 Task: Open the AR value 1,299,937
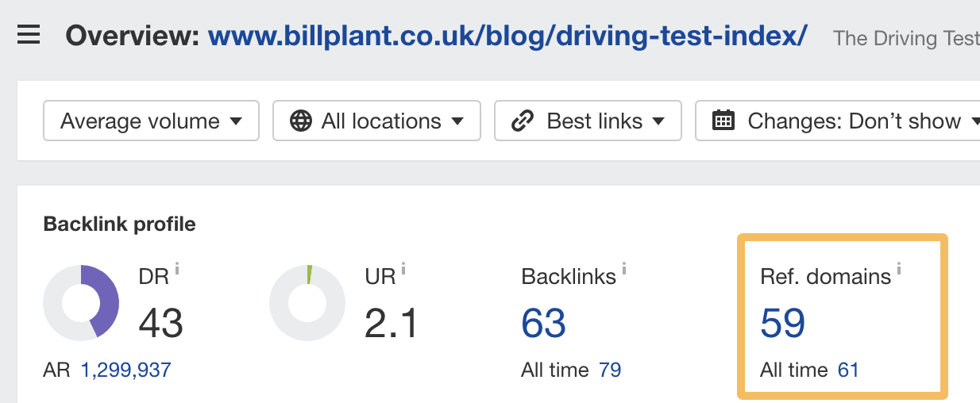[125, 370]
